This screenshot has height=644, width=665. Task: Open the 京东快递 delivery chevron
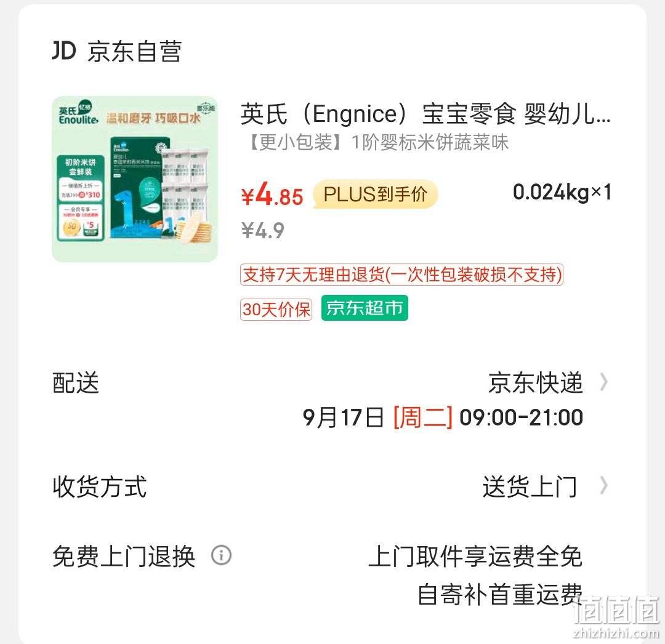[604, 382]
